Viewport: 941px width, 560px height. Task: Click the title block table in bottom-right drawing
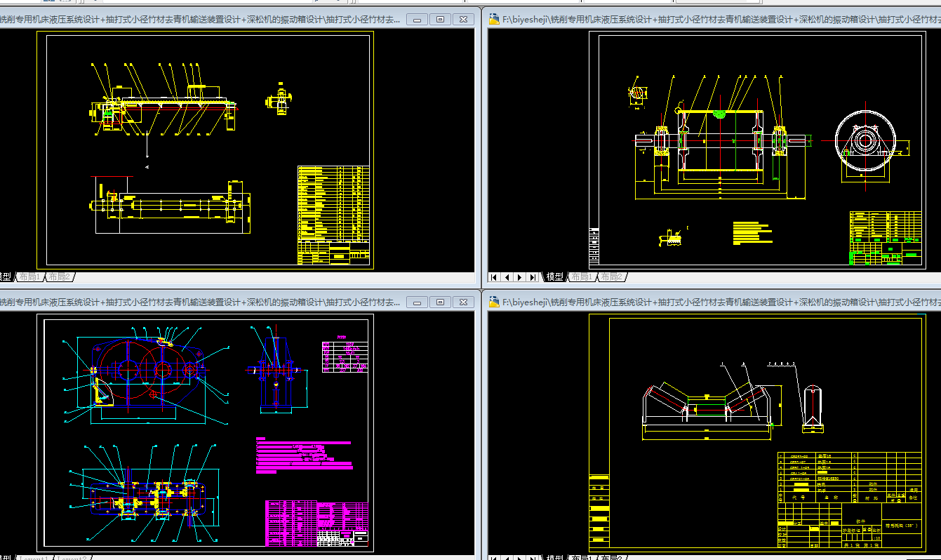(849, 500)
